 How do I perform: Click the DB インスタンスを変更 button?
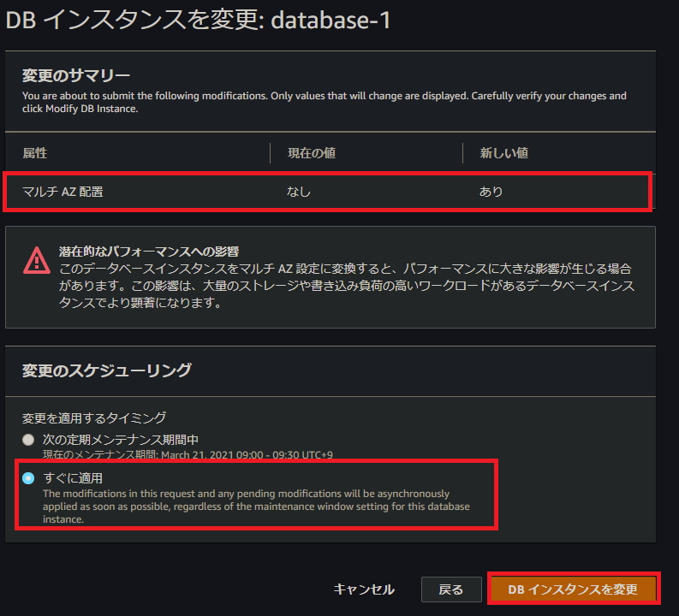click(573, 589)
